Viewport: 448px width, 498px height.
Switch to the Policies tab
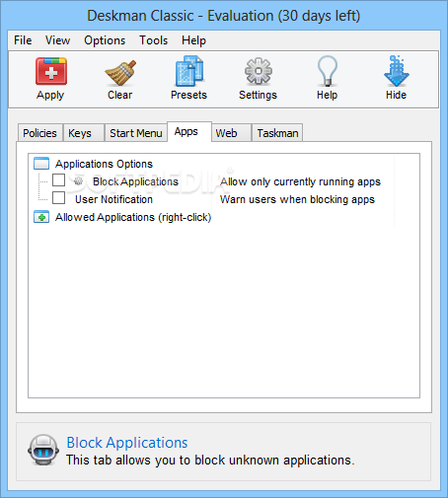39,133
